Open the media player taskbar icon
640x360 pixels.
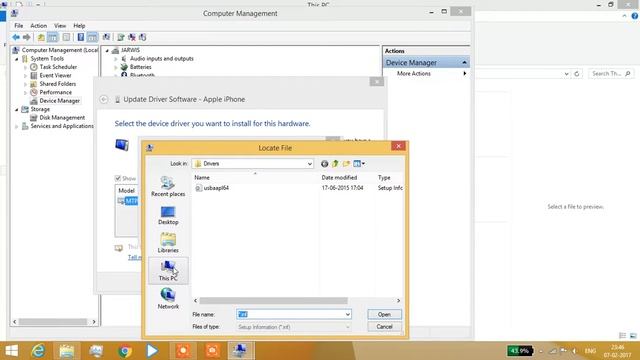point(152,351)
